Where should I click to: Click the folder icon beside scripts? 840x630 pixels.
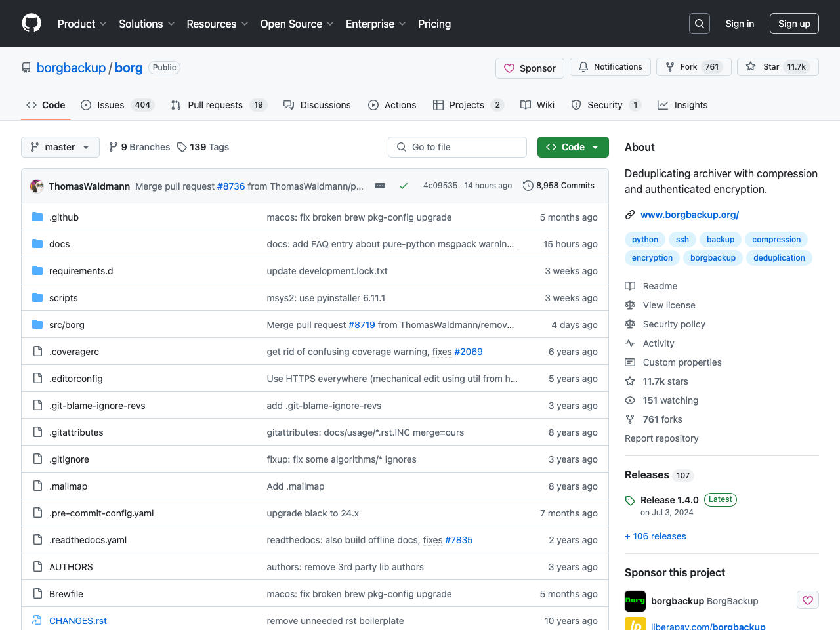[37, 298]
